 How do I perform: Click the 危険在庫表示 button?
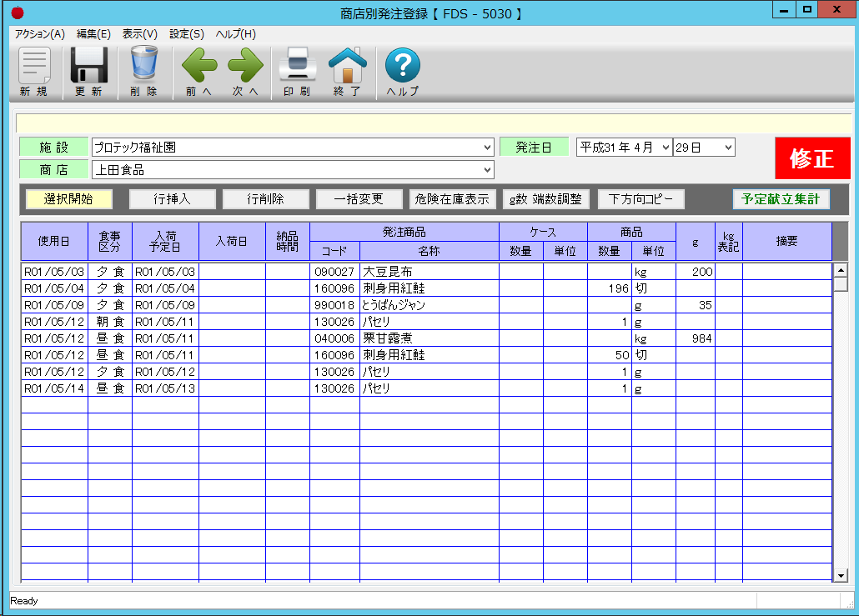452,199
